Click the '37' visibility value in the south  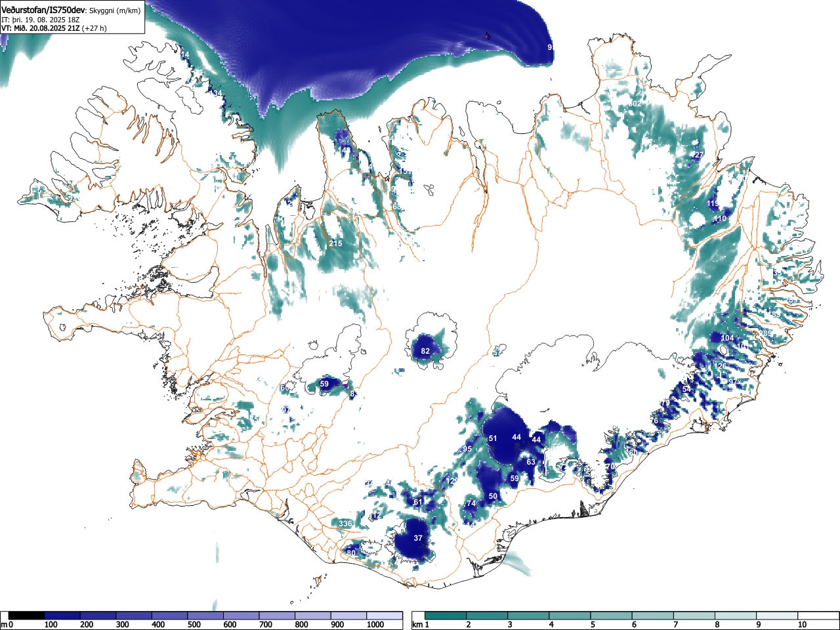(x=418, y=538)
